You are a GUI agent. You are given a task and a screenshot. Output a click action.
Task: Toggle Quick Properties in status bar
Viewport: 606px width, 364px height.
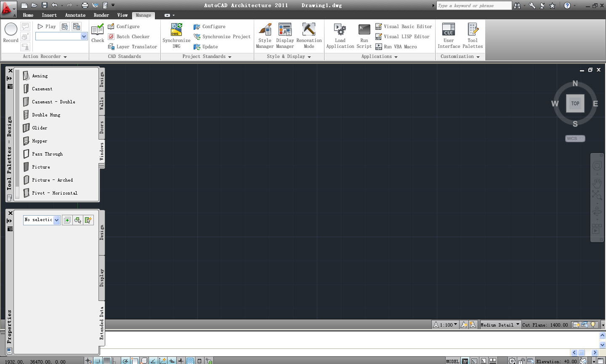tap(199, 361)
